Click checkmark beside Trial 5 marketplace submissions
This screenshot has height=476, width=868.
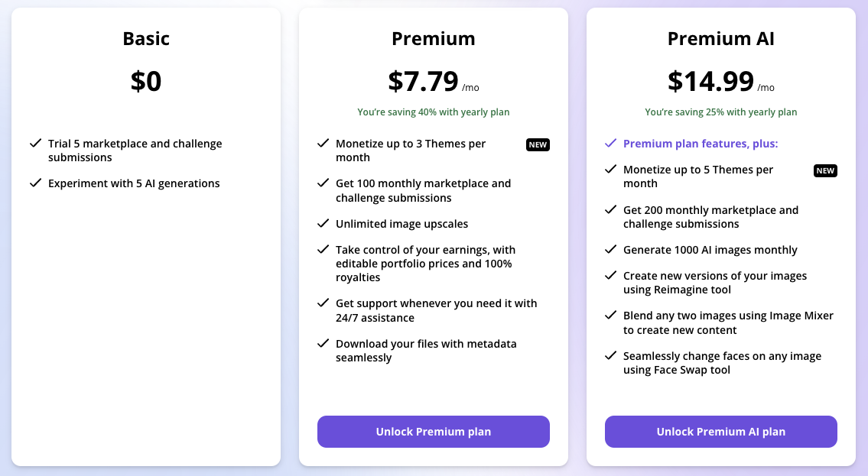click(35, 144)
